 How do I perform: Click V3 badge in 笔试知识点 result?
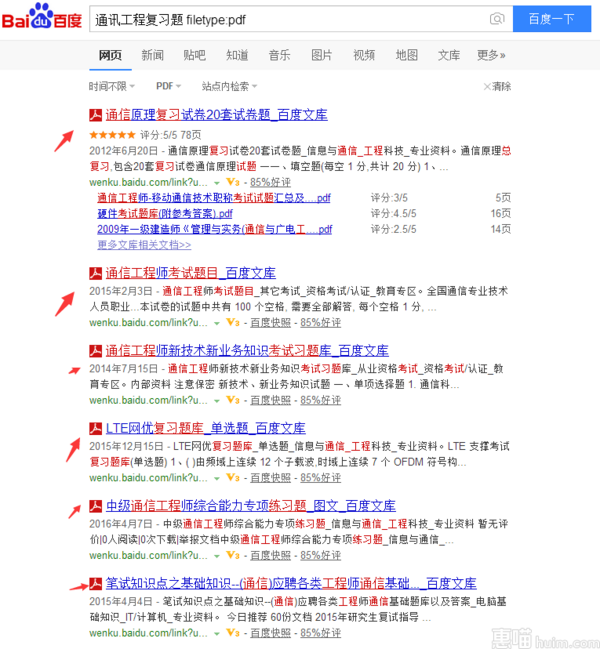[x=233, y=633]
